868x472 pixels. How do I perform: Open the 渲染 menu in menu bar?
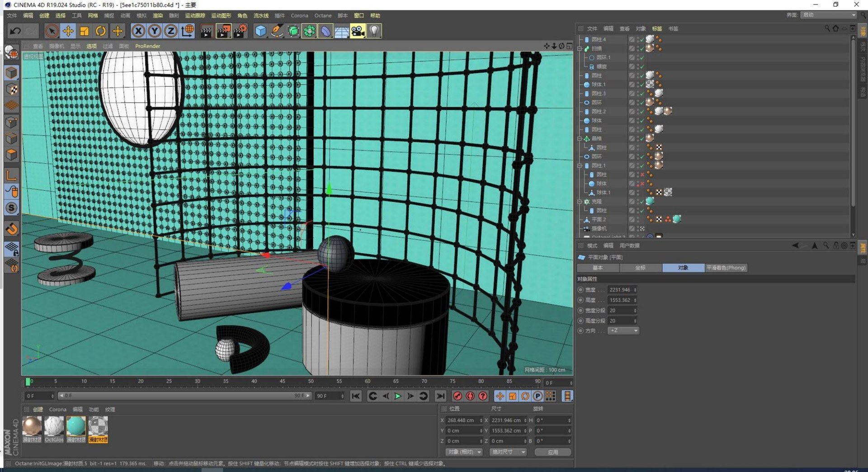(157, 16)
